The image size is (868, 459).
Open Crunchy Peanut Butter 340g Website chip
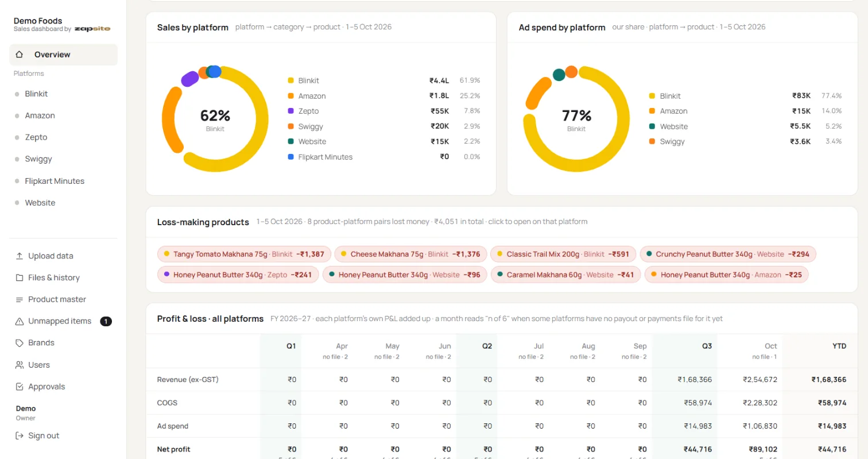728,254
